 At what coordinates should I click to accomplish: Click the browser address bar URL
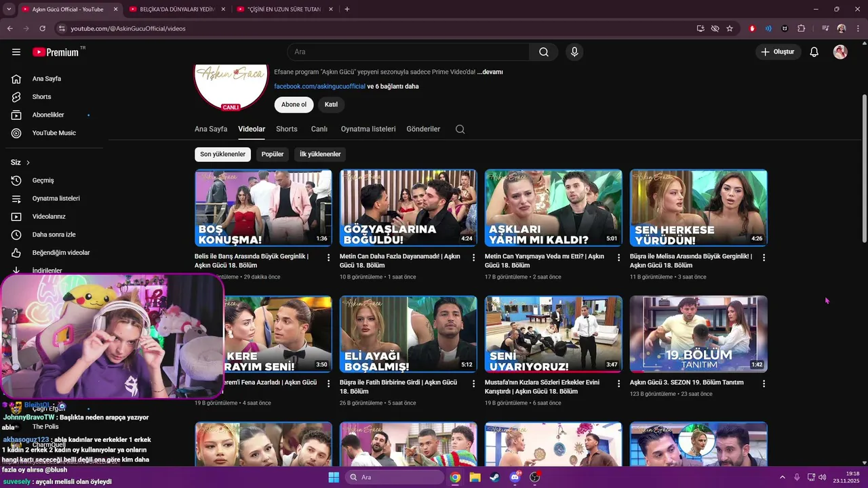(x=128, y=28)
